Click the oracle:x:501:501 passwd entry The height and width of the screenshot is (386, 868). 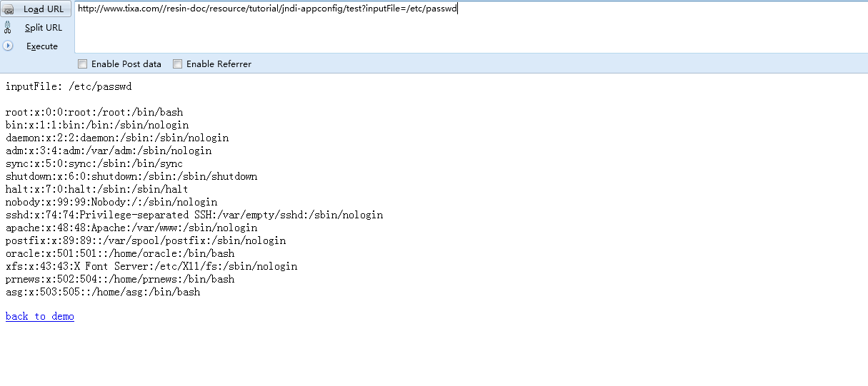pyautogui.click(x=120, y=253)
